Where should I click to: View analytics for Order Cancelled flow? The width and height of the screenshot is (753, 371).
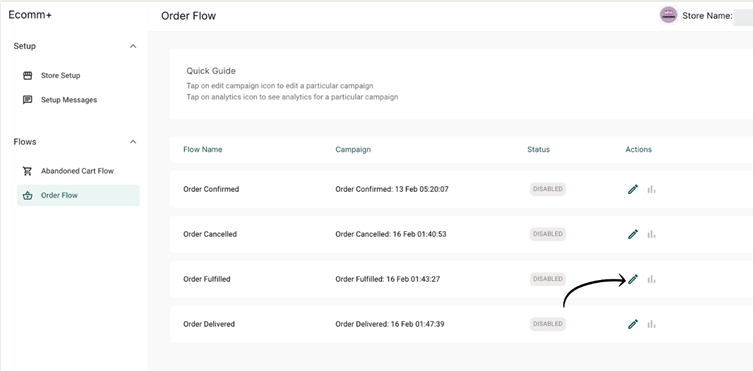[651, 234]
